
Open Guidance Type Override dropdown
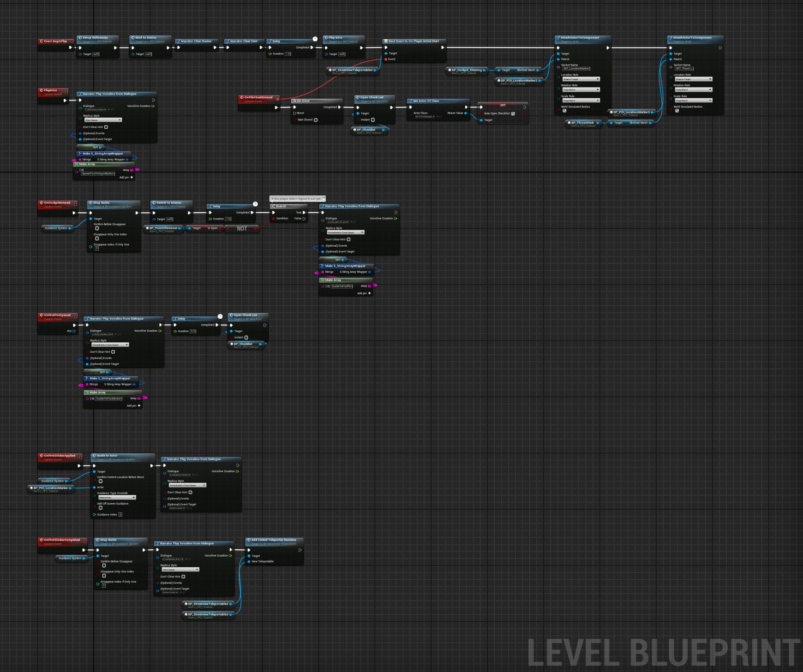(x=117, y=497)
